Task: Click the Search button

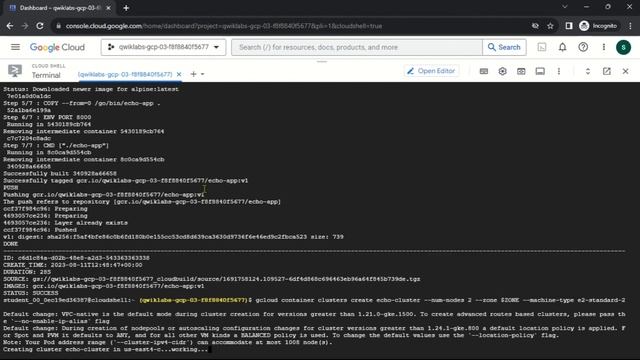Action: (x=504, y=47)
